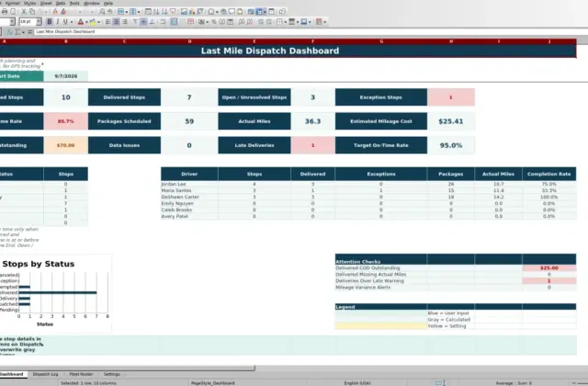Click the Sort Descending icon
Screen dimensions: 588x386
tap(164, 12)
